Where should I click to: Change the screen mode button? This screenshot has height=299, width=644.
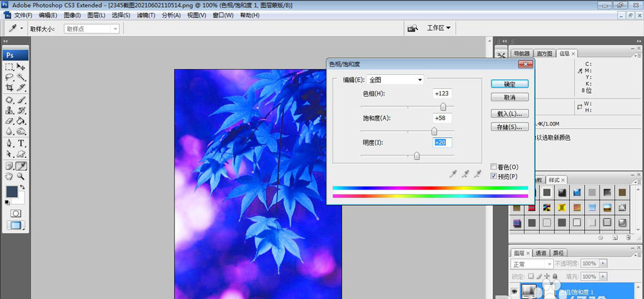tap(15, 225)
